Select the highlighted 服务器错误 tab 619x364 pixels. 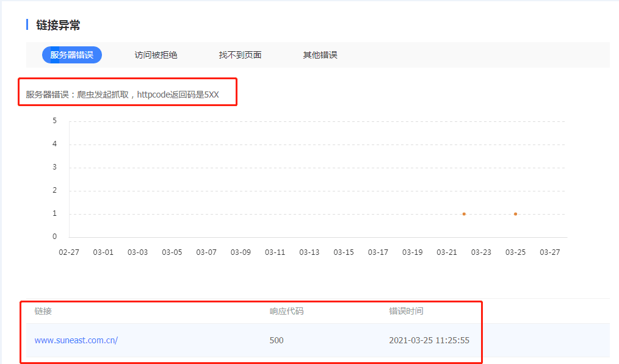coord(73,54)
